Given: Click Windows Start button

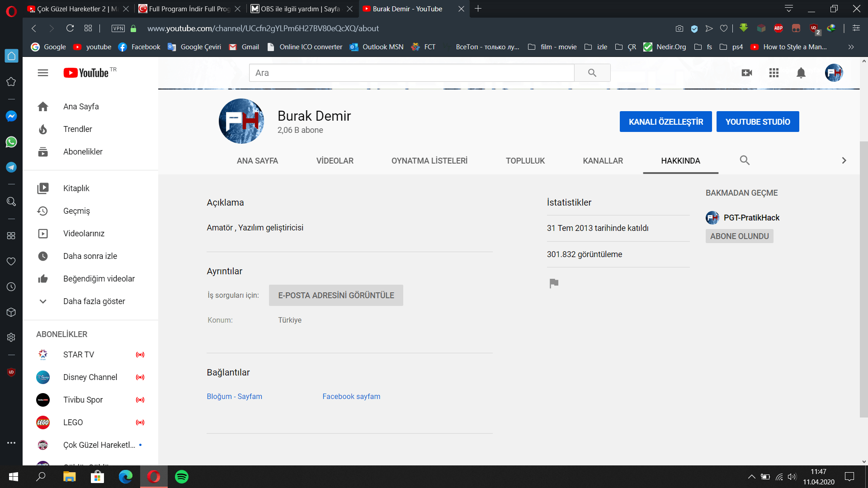Looking at the screenshot, I should coord(14,477).
